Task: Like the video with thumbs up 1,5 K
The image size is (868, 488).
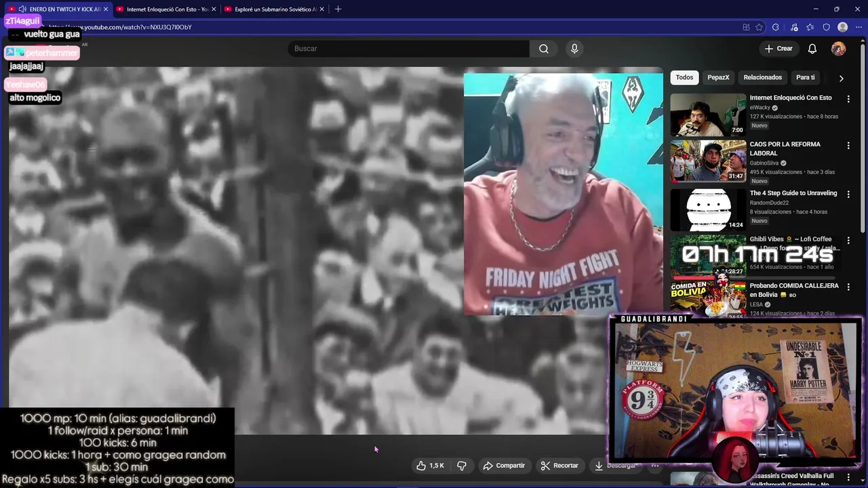Action: point(430,466)
